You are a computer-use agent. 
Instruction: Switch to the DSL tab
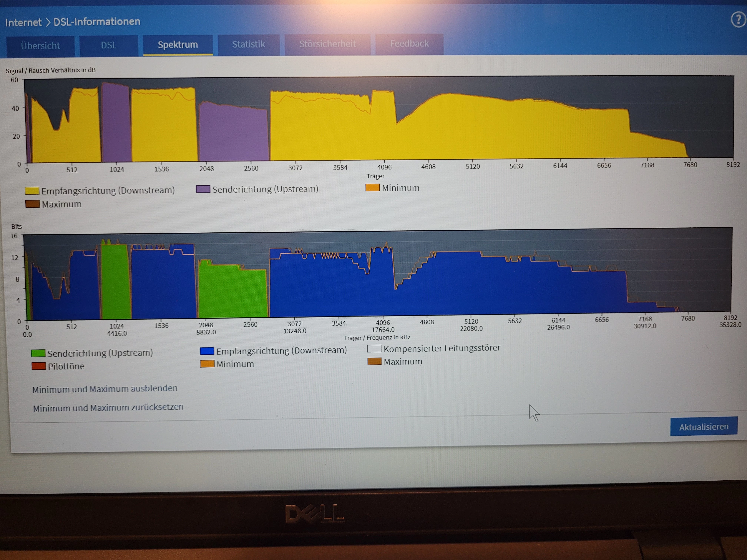[x=109, y=45]
